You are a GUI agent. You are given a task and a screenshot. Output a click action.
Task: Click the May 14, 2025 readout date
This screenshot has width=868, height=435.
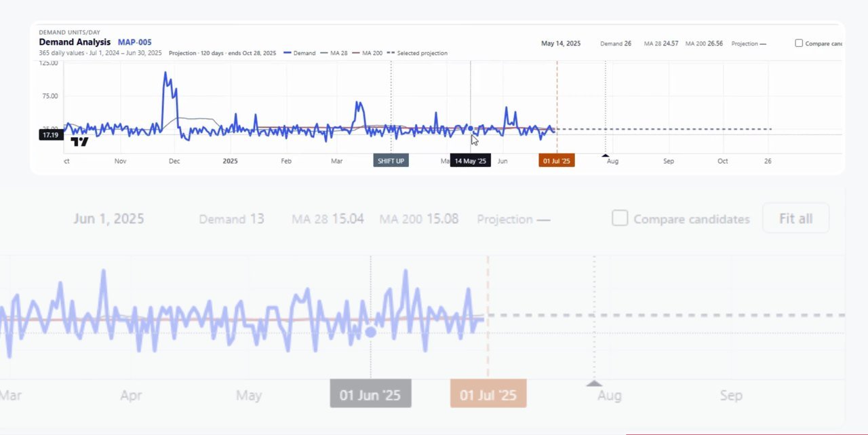(561, 43)
